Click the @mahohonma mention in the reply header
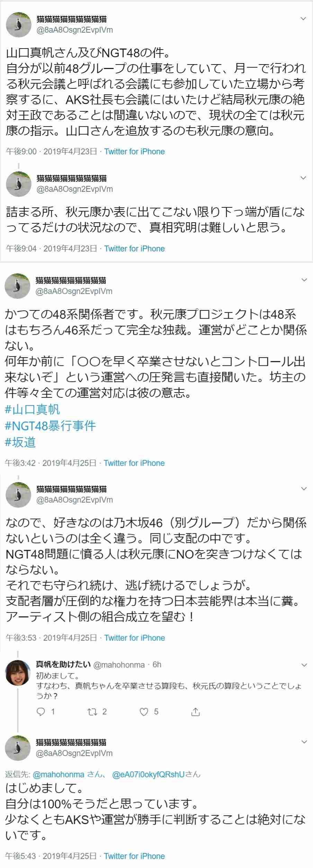The image size is (313, 868). click(59, 774)
